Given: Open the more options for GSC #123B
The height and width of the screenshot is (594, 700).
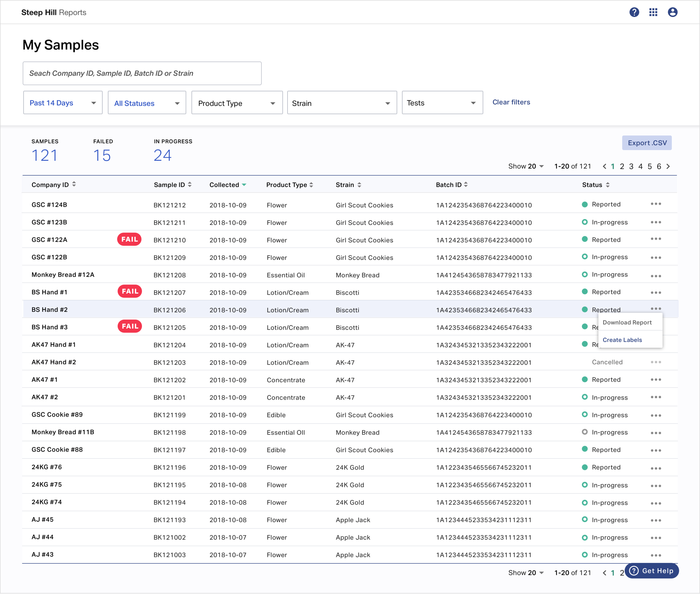Looking at the screenshot, I should pos(655,222).
